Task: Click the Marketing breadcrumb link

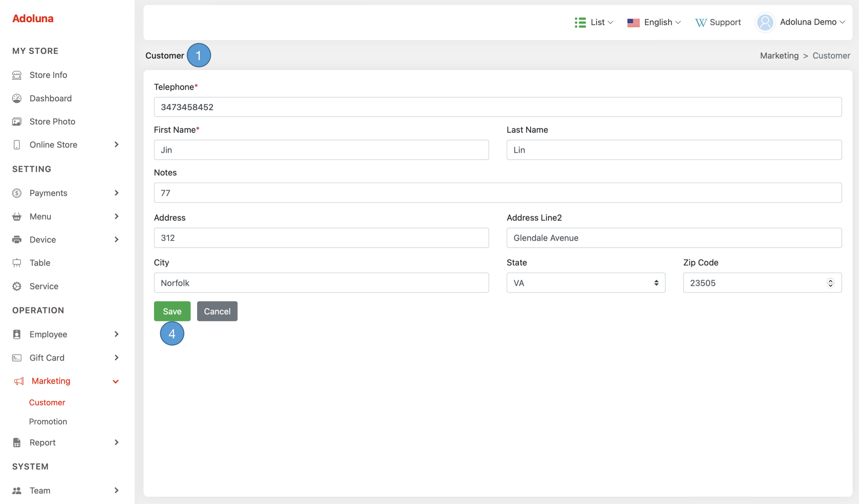Action: (779, 56)
